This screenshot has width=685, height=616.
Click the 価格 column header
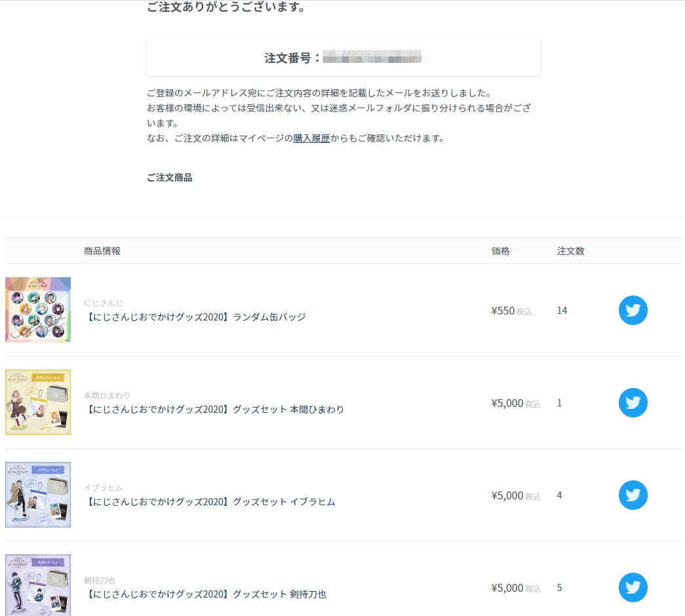[x=501, y=251]
